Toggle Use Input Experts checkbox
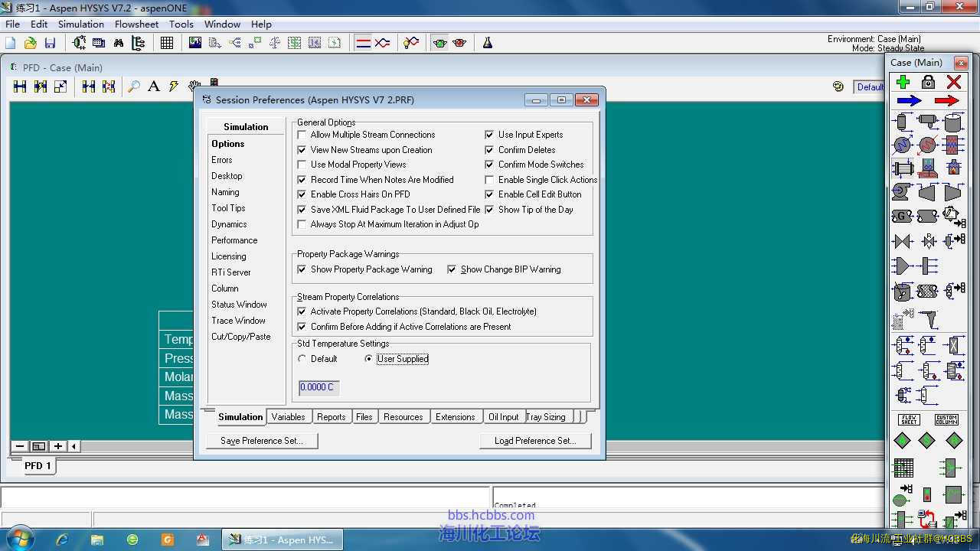980x551 pixels. pos(489,135)
